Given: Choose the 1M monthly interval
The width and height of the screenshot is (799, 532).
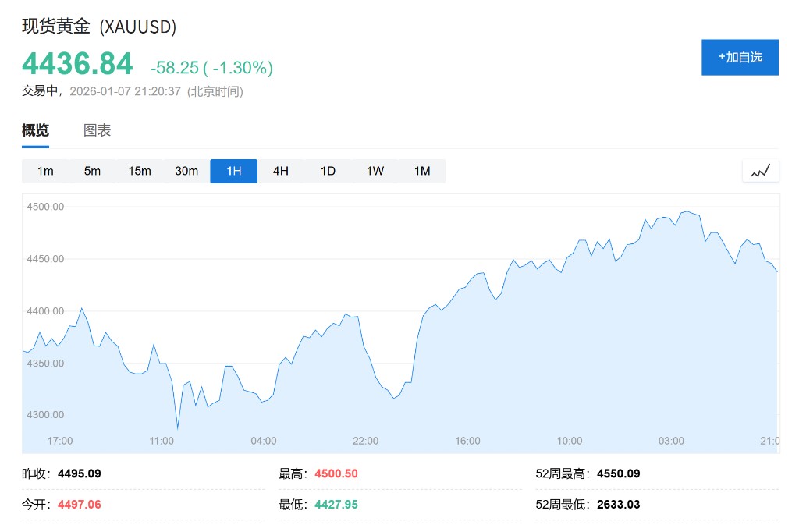Looking at the screenshot, I should (x=422, y=171).
